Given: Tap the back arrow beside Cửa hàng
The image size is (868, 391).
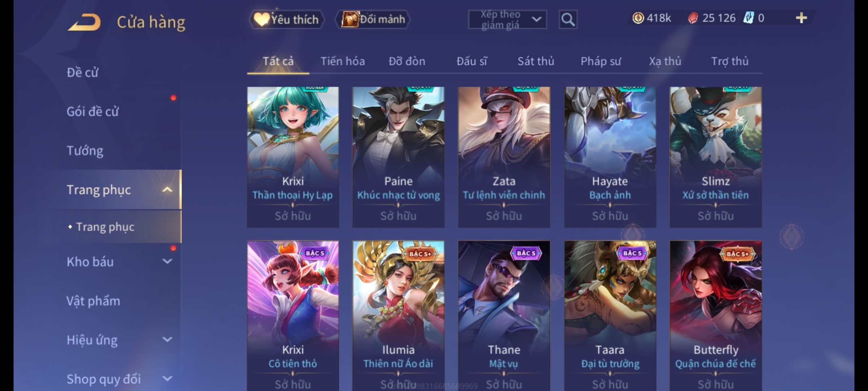Looking at the screenshot, I should pyautogui.click(x=84, y=22).
